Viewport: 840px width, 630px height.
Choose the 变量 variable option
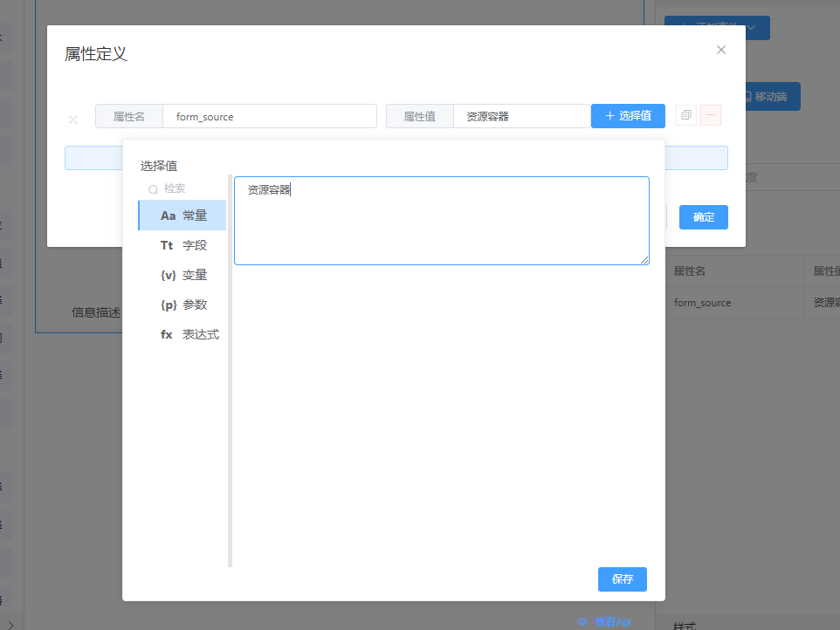tap(182, 275)
